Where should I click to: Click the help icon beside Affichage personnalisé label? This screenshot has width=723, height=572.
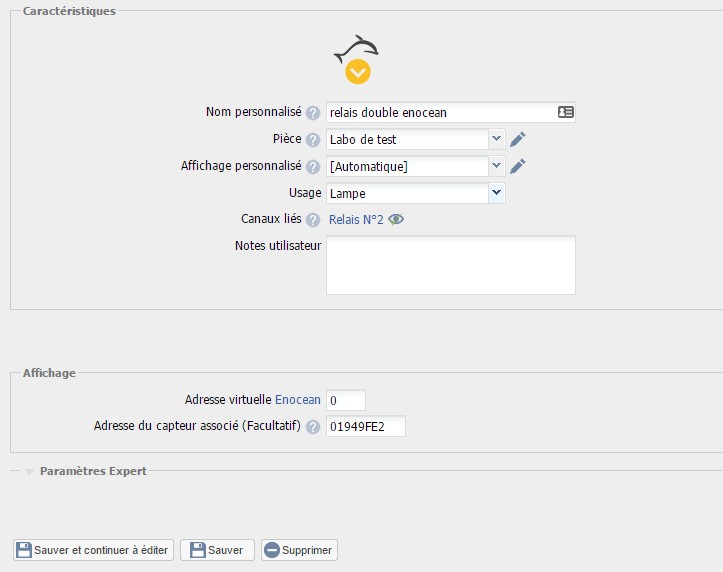(x=313, y=167)
